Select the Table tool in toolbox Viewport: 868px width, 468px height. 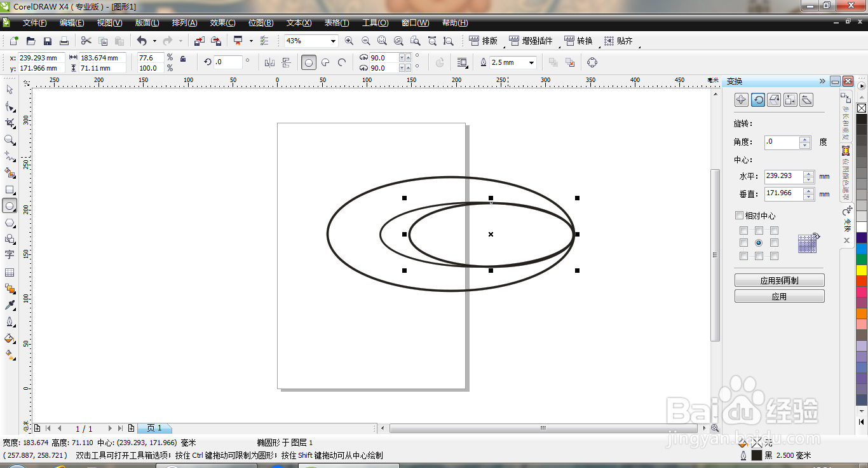point(10,272)
